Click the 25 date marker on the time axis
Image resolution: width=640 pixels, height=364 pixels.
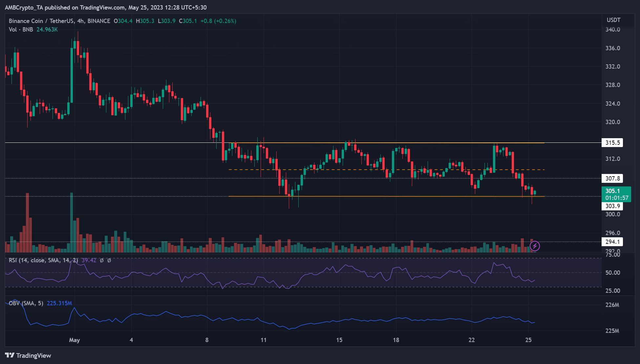click(528, 340)
